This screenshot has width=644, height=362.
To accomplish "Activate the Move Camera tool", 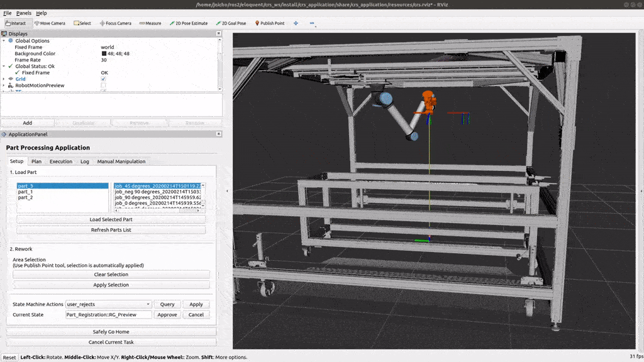I will pos(49,23).
